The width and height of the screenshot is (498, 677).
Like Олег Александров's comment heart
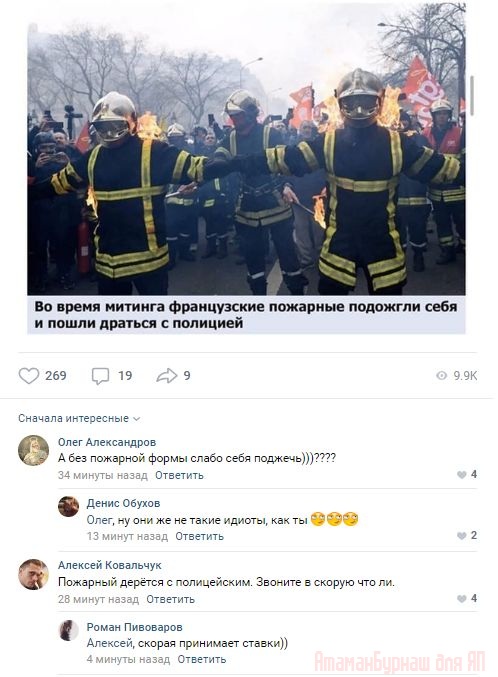(x=462, y=475)
